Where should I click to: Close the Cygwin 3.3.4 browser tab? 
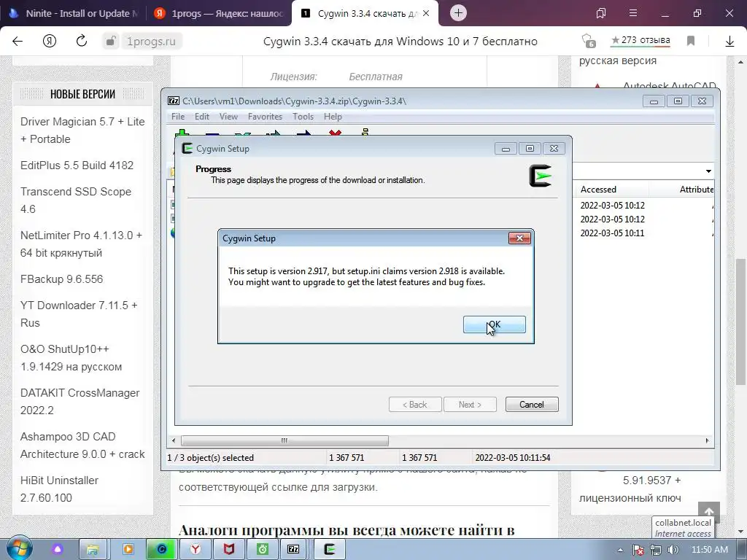coord(426,13)
